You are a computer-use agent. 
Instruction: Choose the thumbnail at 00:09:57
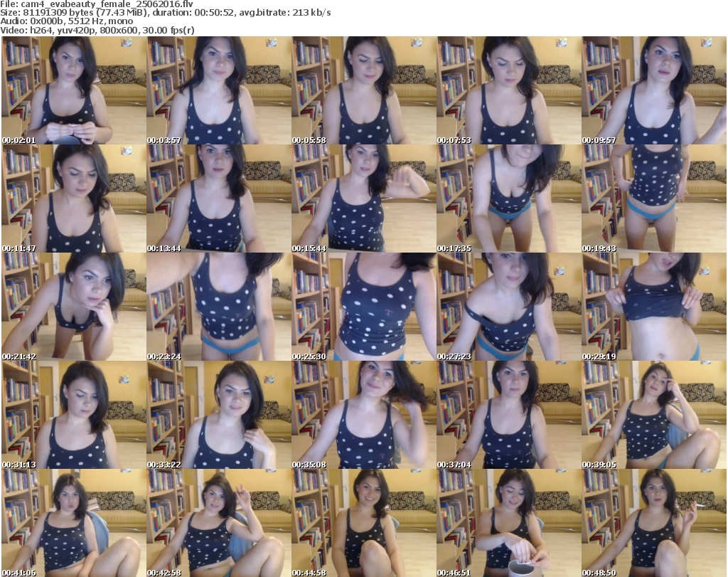[654, 90]
